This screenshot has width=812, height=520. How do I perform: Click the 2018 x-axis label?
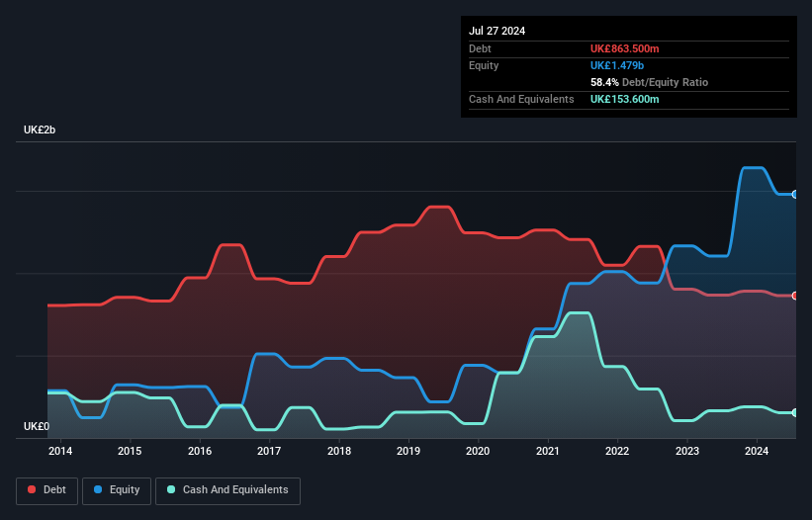[x=339, y=451]
